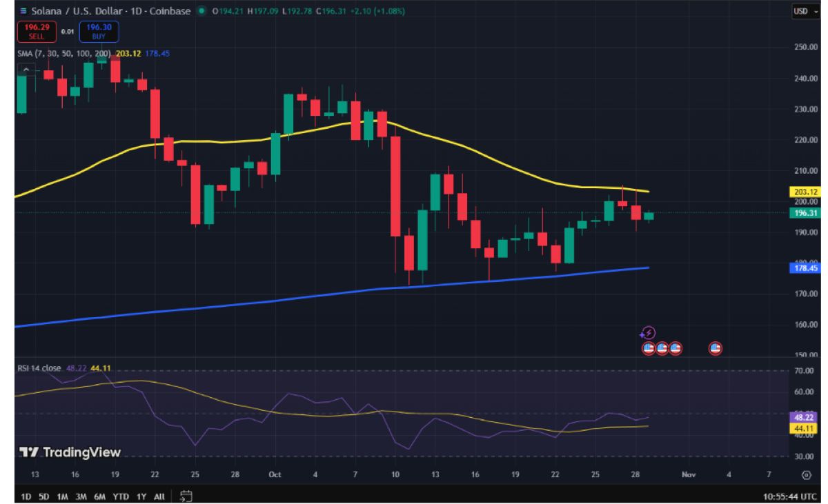
Task: Click the yellow 44.11 RSI axis label
Action: (804, 428)
